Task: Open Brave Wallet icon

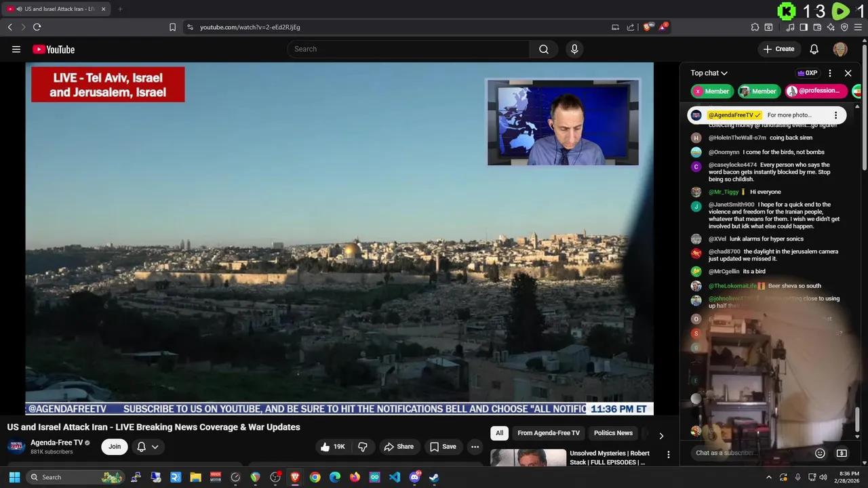Action: click(817, 27)
